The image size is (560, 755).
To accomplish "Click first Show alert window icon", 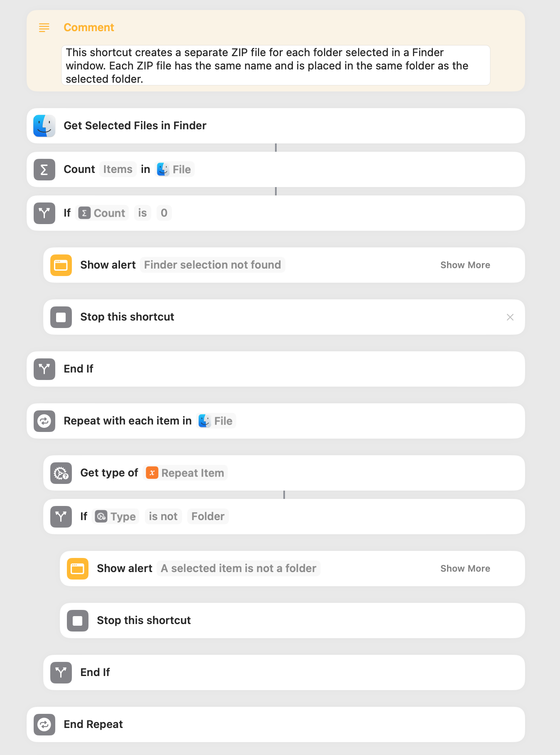I will 61,265.
